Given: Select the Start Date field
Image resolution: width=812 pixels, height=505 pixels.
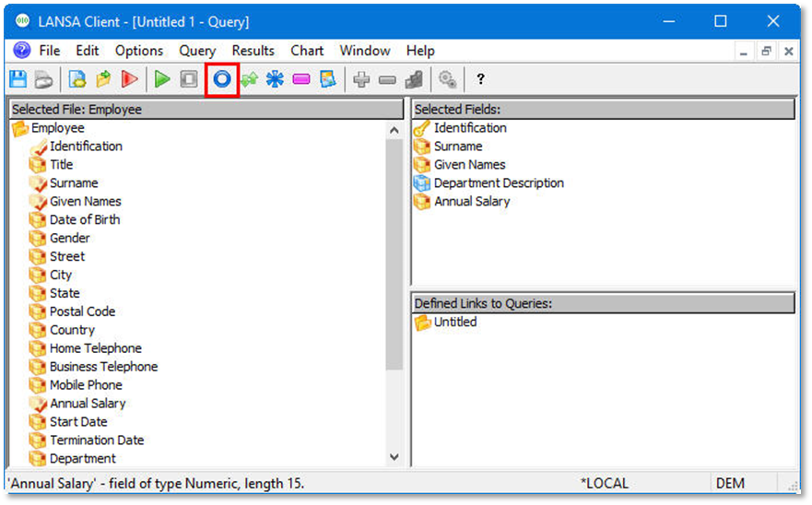Looking at the screenshot, I should tap(78, 422).
